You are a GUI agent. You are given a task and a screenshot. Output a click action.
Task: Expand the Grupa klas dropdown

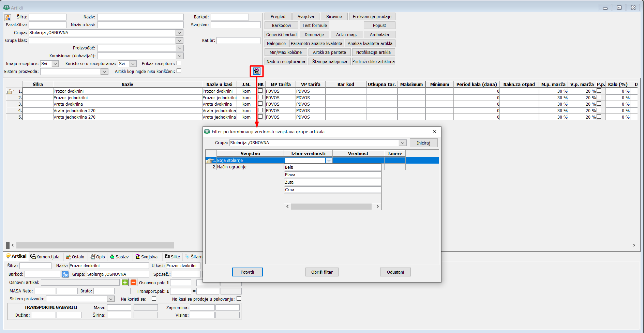pos(179,41)
